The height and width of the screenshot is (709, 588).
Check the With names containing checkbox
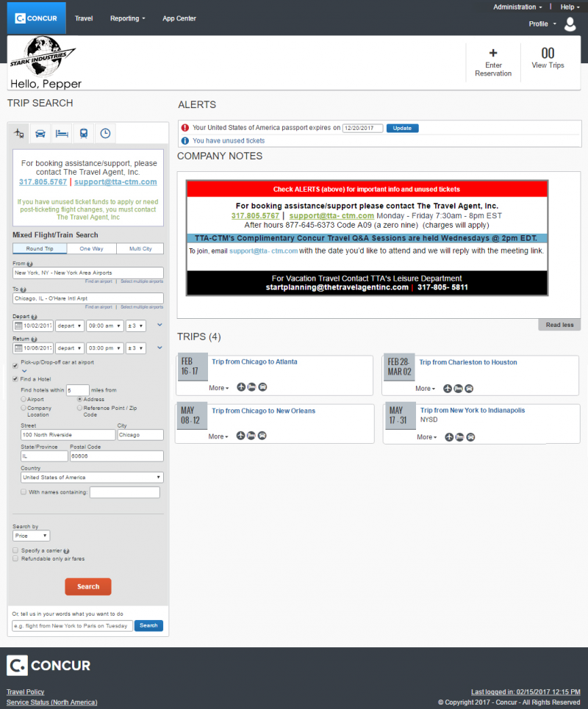tap(24, 492)
